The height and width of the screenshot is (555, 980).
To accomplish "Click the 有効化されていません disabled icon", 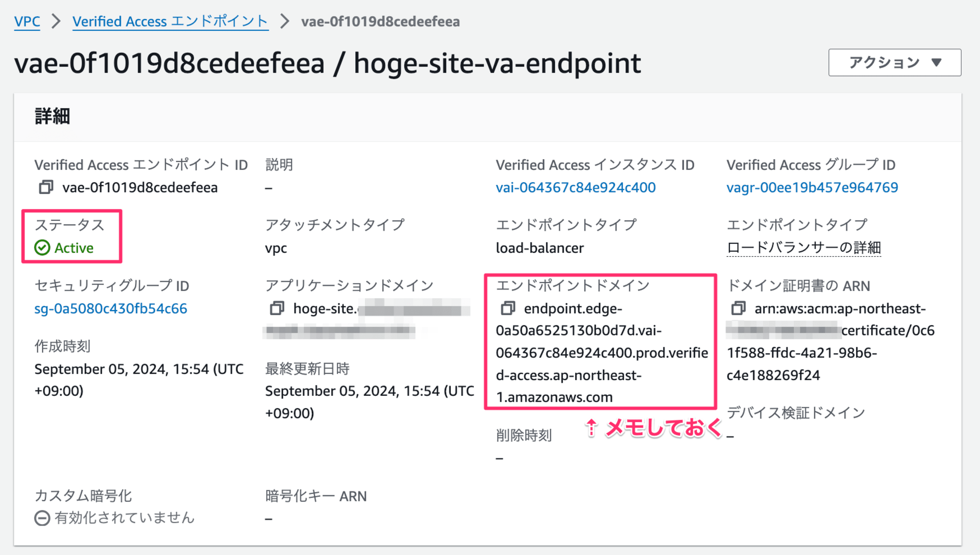I will point(42,518).
